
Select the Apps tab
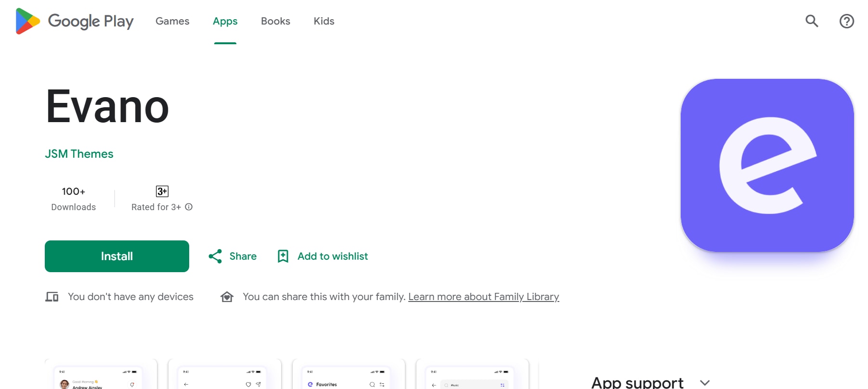[x=225, y=21]
